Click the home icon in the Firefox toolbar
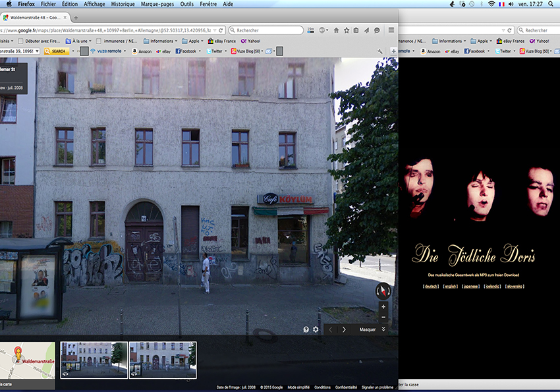560x392 pixels. click(336, 30)
